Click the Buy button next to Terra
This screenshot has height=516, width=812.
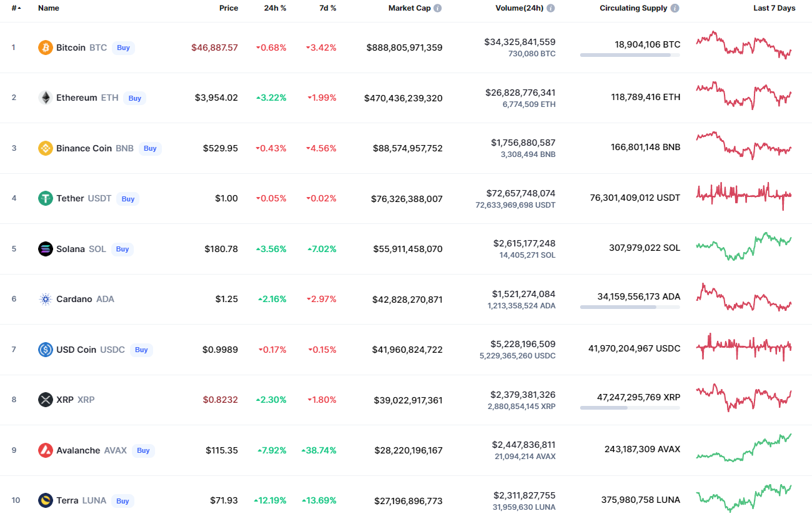(x=123, y=501)
